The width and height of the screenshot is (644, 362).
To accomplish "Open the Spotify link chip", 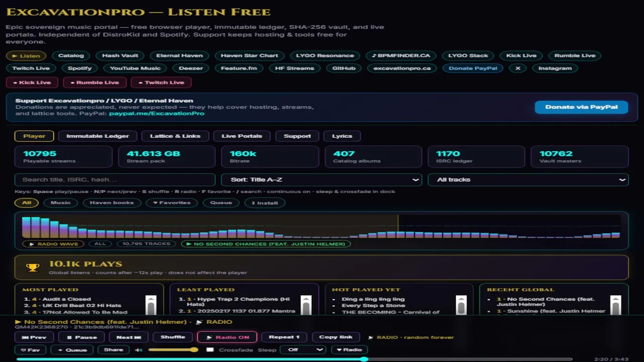I will pos(80,68).
